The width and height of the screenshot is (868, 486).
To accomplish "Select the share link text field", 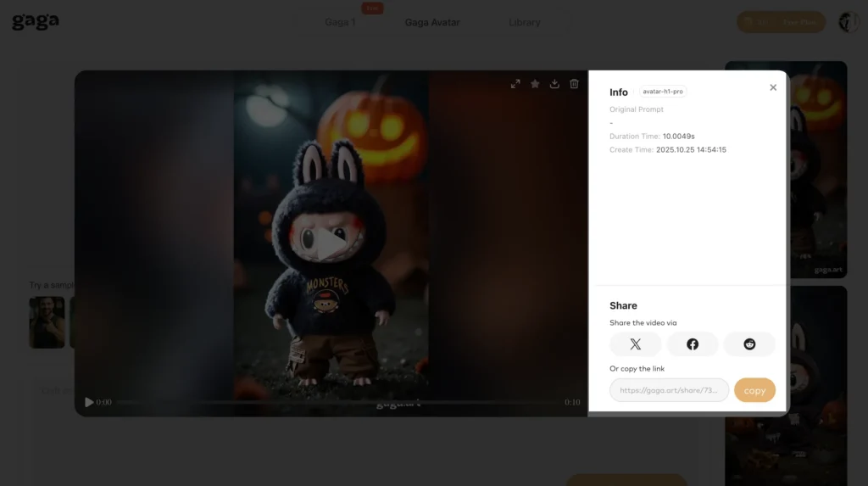I will pyautogui.click(x=669, y=390).
